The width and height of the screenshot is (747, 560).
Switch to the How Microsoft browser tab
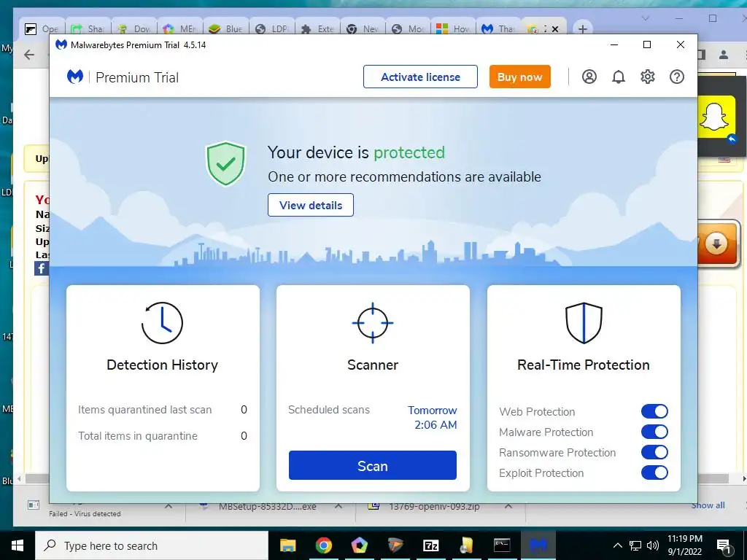[454, 29]
